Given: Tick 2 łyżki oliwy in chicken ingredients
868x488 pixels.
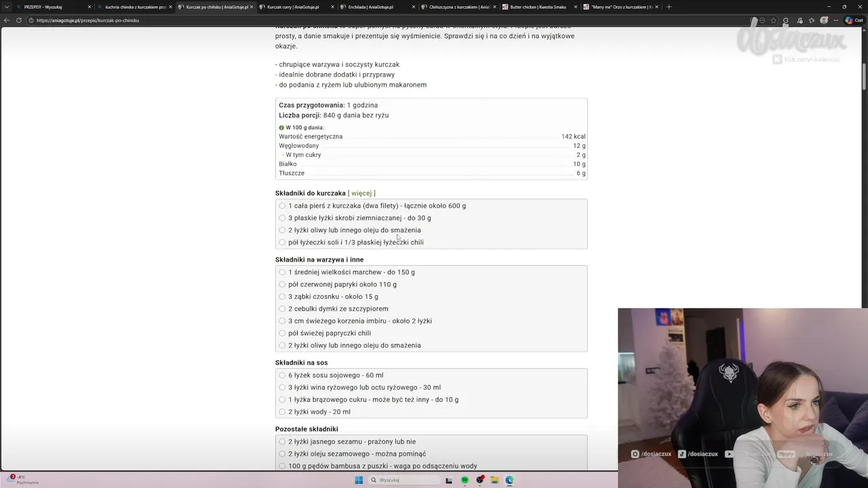Looking at the screenshot, I should click(282, 230).
